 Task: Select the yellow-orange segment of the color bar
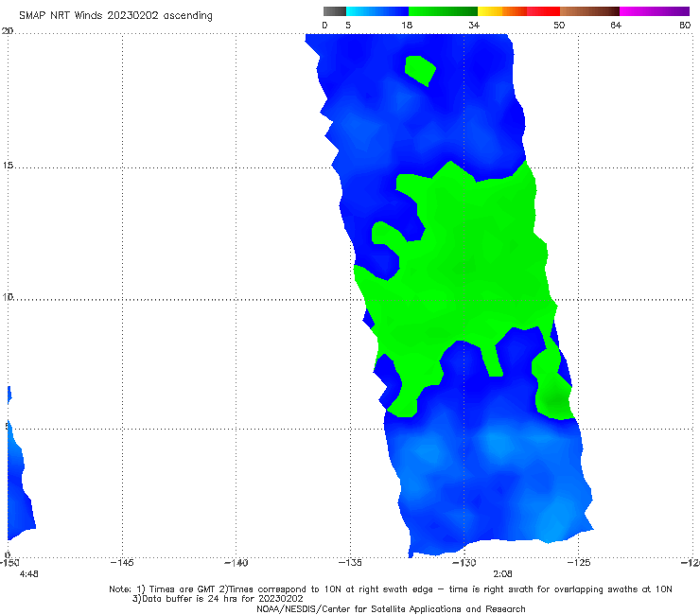click(x=502, y=11)
